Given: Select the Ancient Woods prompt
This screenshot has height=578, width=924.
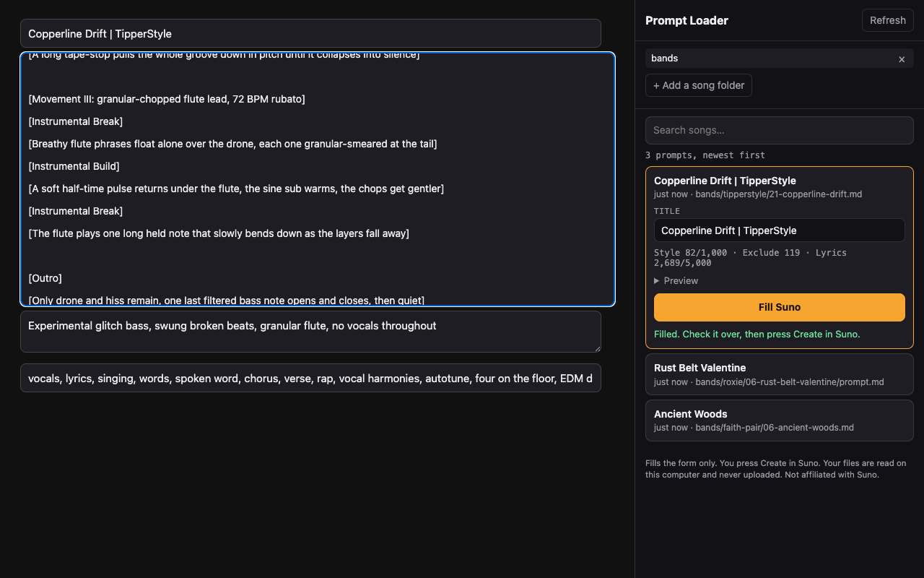Looking at the screenshot, I should (x=780, y=420).
